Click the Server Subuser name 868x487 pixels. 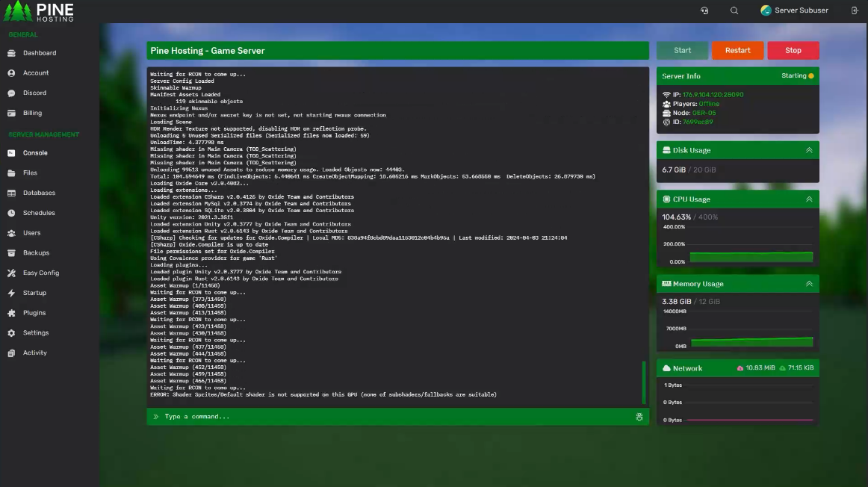pyautogui.click(x=801, y=10)
